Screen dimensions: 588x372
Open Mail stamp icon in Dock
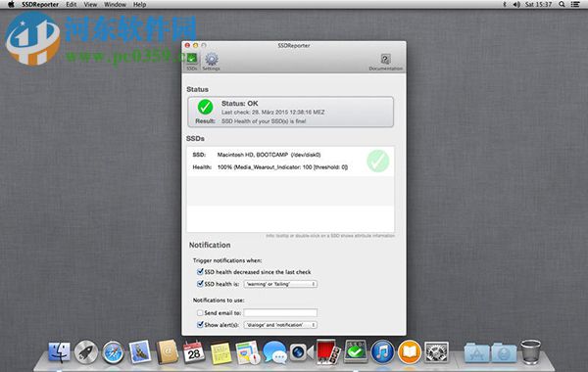coord(140,352)
